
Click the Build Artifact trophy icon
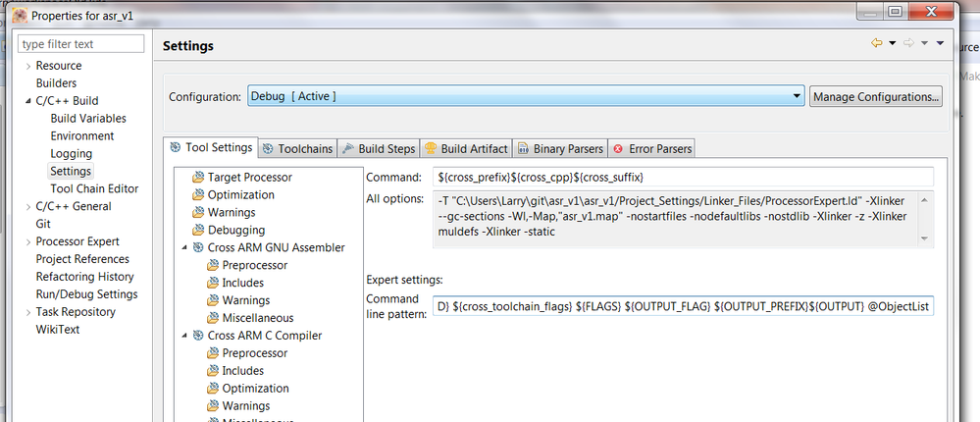pos(430,149)
